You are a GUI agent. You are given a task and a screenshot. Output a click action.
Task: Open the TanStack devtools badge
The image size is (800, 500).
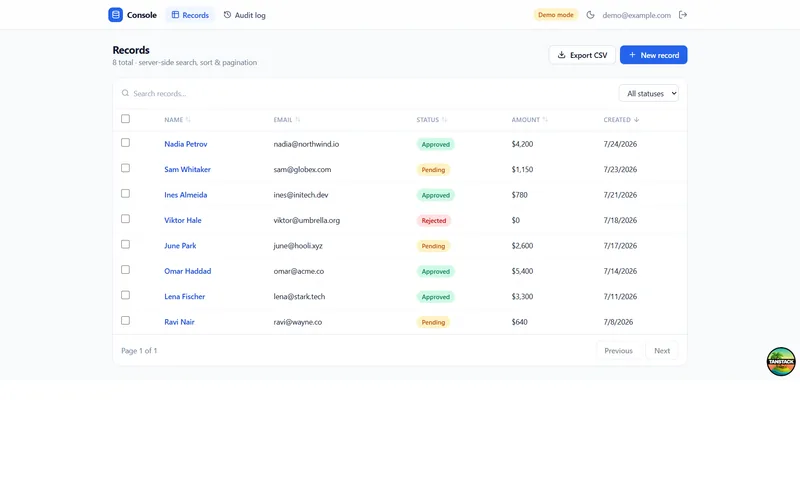click(781, 361)
